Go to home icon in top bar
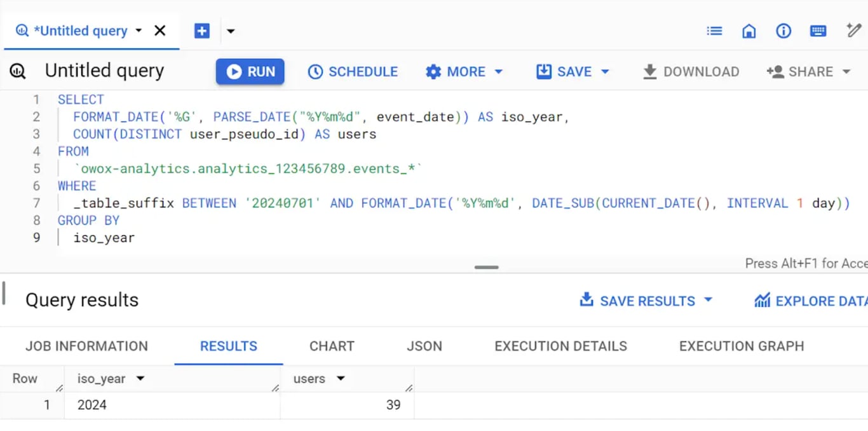This screenshot has height=431, width=868. pos(749,31)
